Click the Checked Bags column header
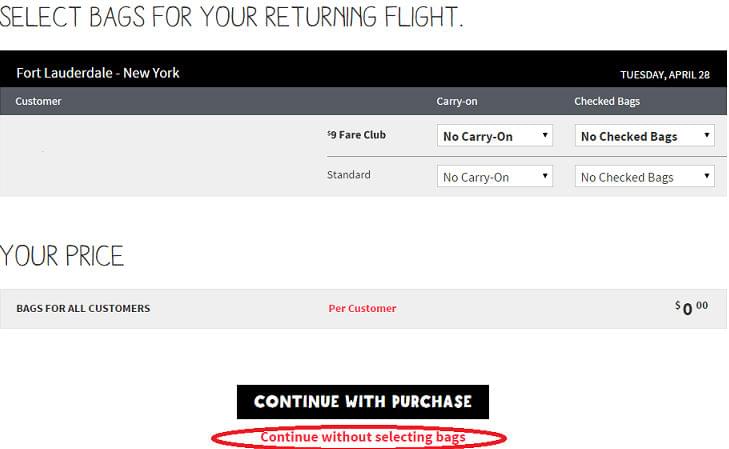This screenshot has height=449, width=729. [607, 101]
